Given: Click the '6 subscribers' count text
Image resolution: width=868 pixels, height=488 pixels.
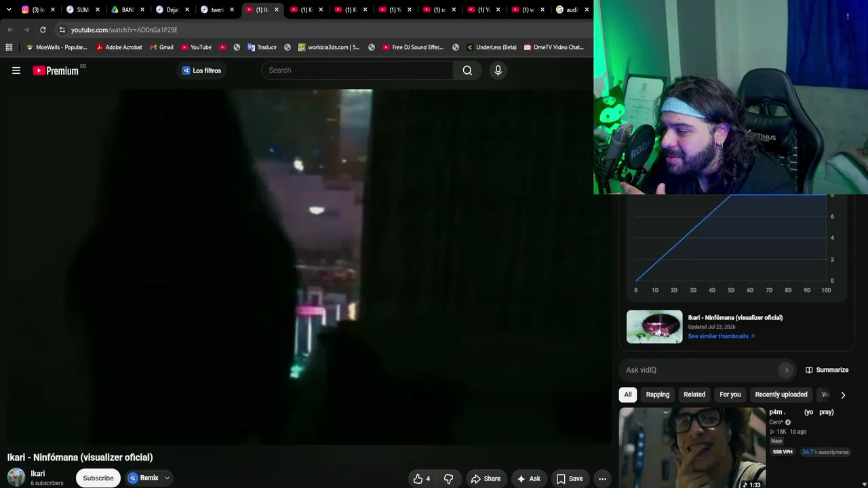Looking at the screenshot, I should [x=47, y=483].
